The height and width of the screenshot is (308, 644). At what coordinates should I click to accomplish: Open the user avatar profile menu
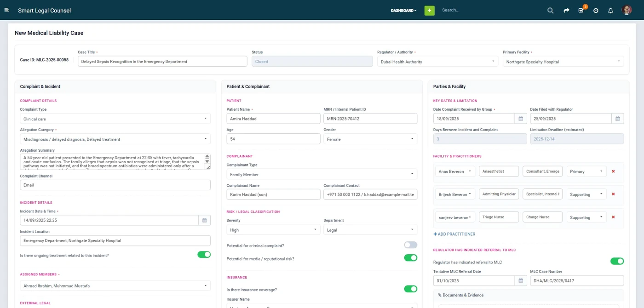pos(627,10)
